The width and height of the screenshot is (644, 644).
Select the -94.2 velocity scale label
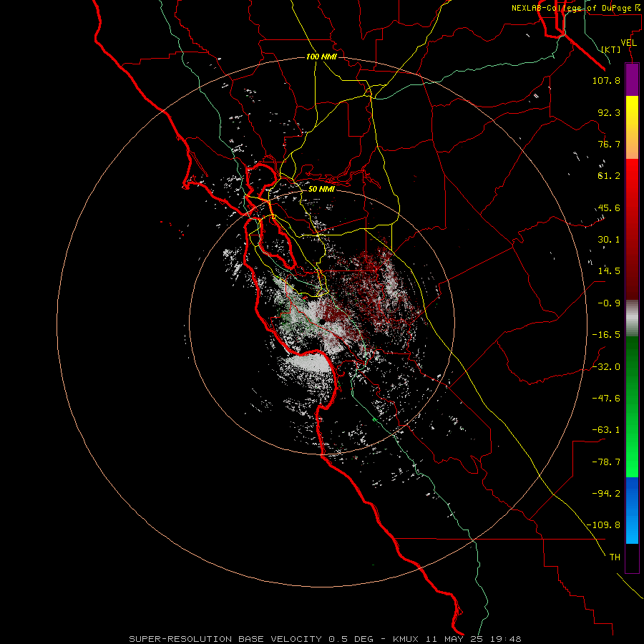(x=606, y=494)
